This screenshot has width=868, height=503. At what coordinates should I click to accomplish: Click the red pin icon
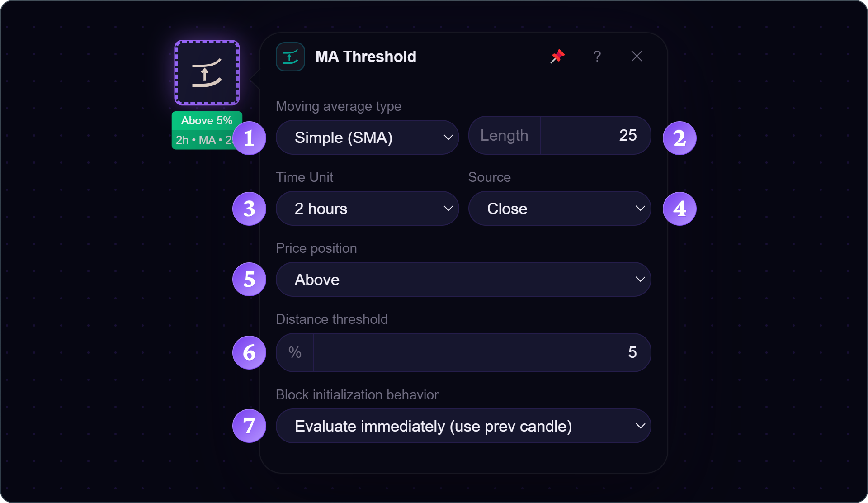[x=557, y=57]
